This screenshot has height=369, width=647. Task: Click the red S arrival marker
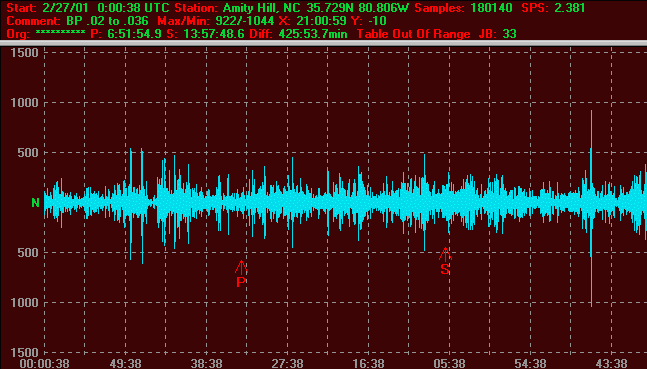445,261
